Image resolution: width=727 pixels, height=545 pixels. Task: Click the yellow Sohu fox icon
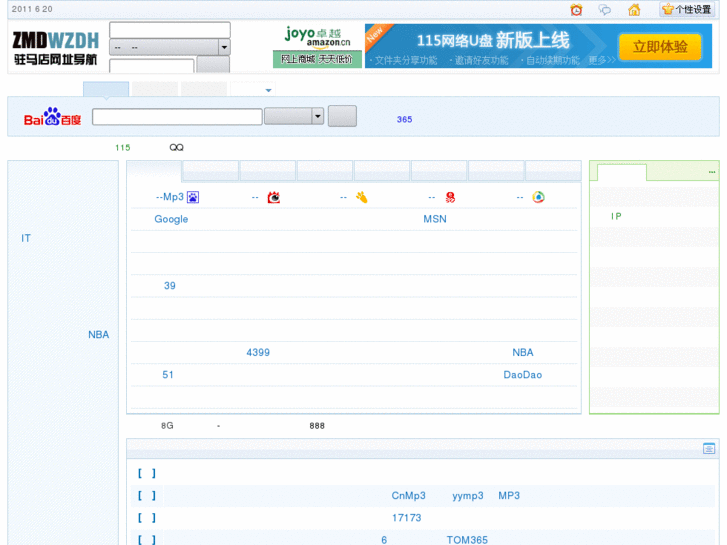point(362,198)
